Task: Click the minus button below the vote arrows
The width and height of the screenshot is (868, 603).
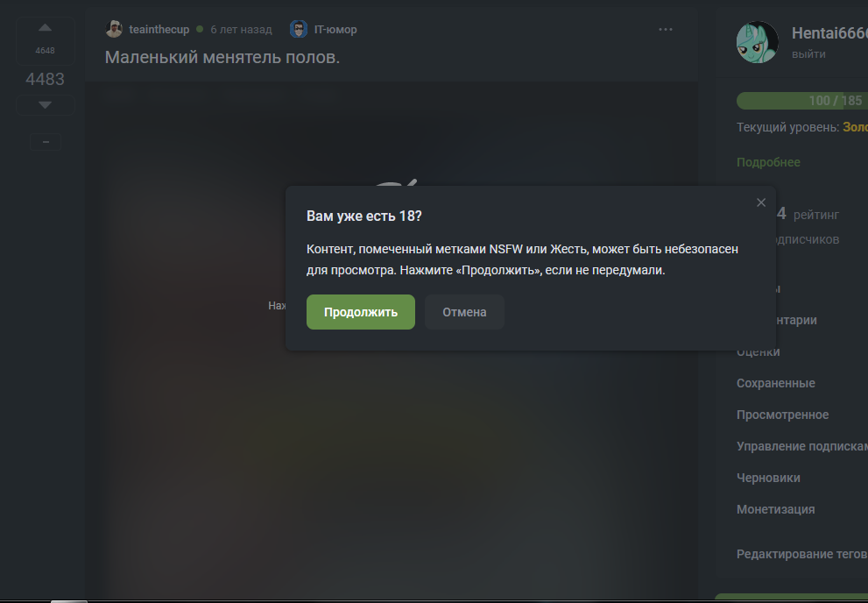Action: coord(46,142)
